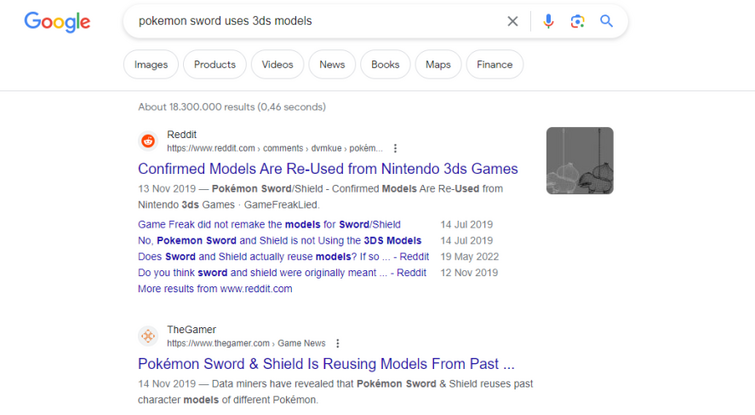Open More results from www.reddit.com
Viewport: 755px width, 415px height.
[215, 289]
